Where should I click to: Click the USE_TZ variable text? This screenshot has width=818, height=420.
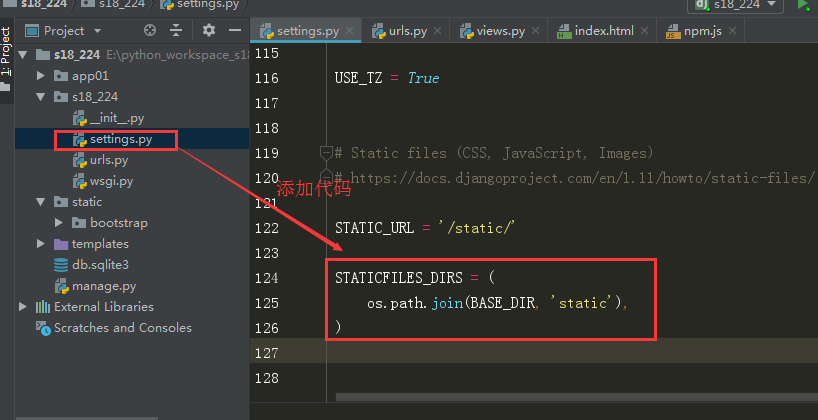[358, 78]
